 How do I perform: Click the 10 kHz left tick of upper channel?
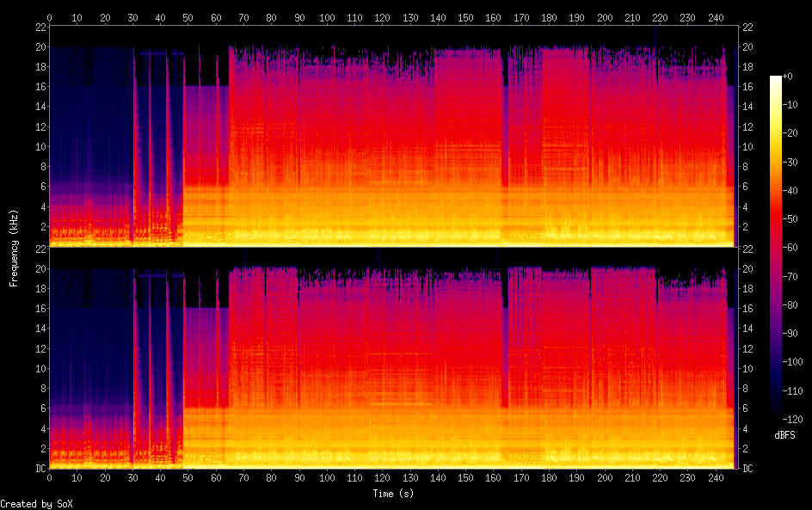[38, 147]
